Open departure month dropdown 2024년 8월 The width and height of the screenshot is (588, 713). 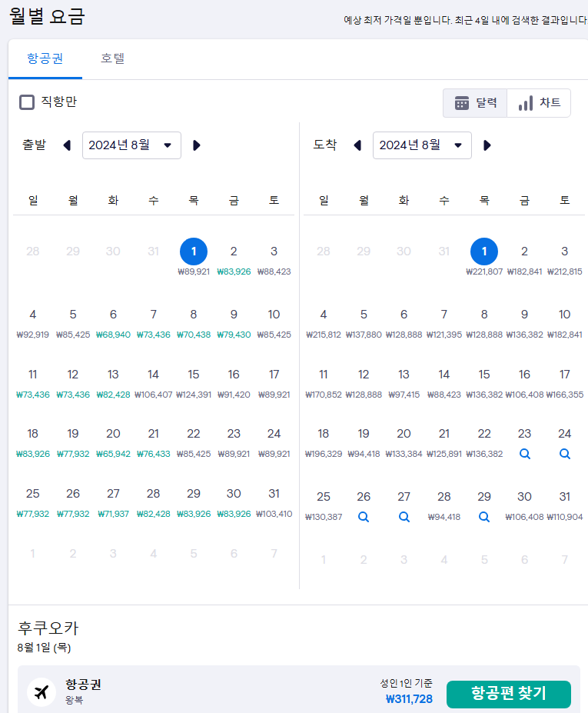131,145
